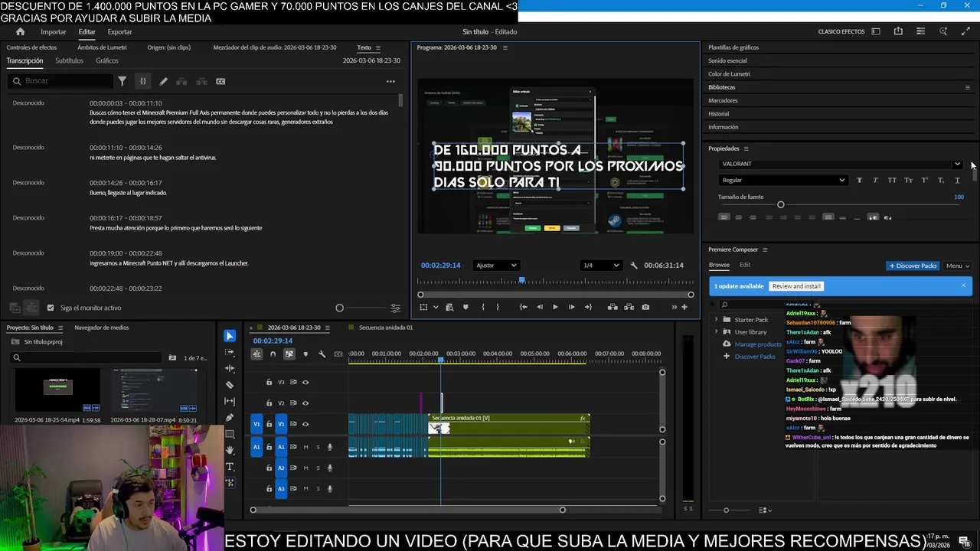Image resolution: width=980 pixels, height=551 pixels.
Task: Open the Manage products link
Action: (x=758, y=344)
